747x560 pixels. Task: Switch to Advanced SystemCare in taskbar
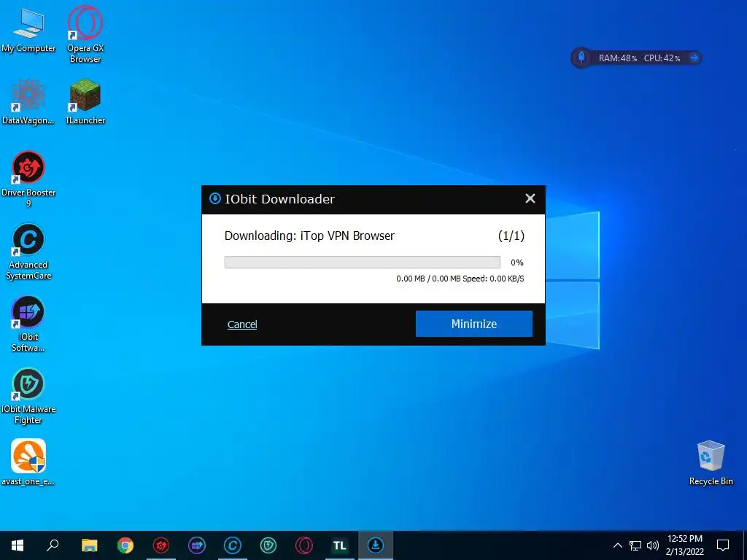[233, 545]
